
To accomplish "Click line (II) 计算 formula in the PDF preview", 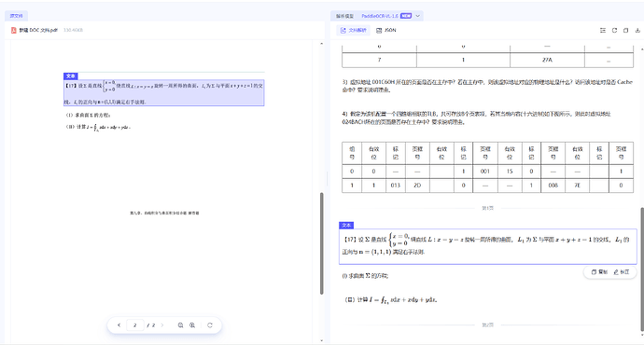I will 98,127.
